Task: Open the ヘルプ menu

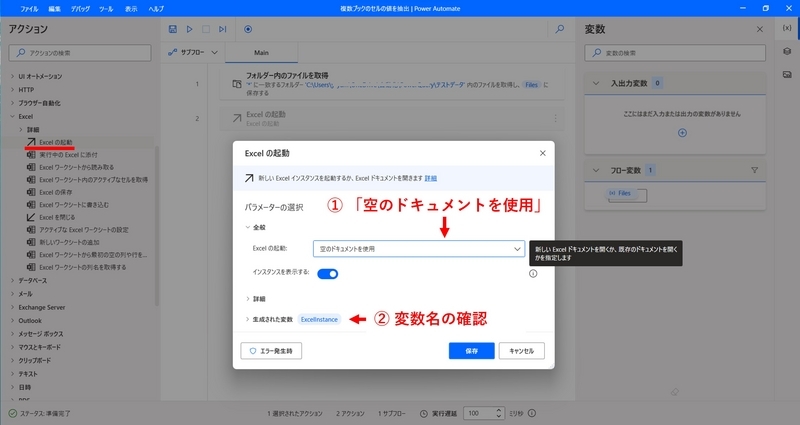Action: [156, 9]
